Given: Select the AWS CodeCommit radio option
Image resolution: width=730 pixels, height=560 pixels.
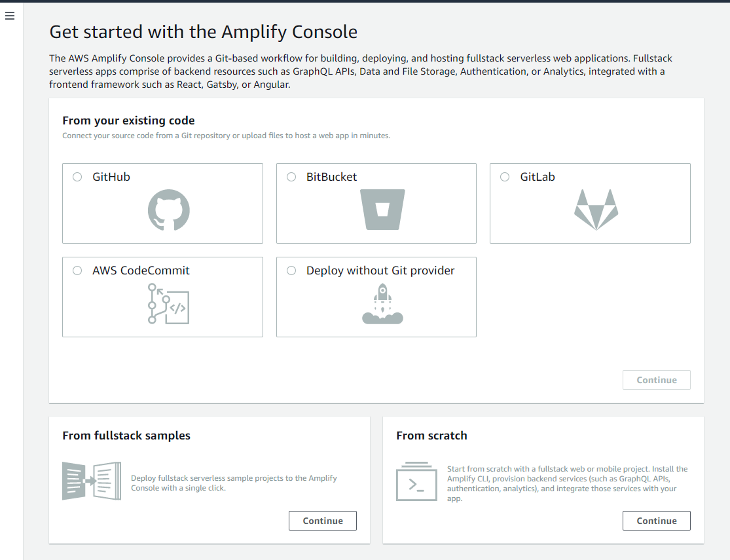Looking at the screenshot, I should click(77, 271).
